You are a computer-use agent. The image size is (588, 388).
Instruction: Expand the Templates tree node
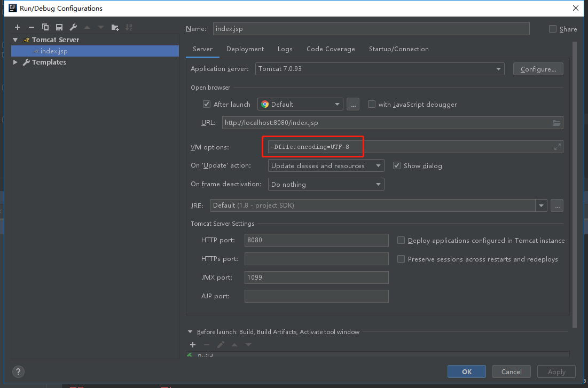[15, 62]
